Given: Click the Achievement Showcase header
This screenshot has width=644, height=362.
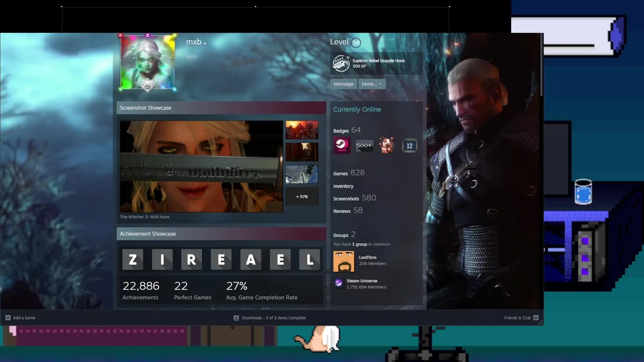Looking at the screenshot, I should pyautogui.click(x=221, y=234).
